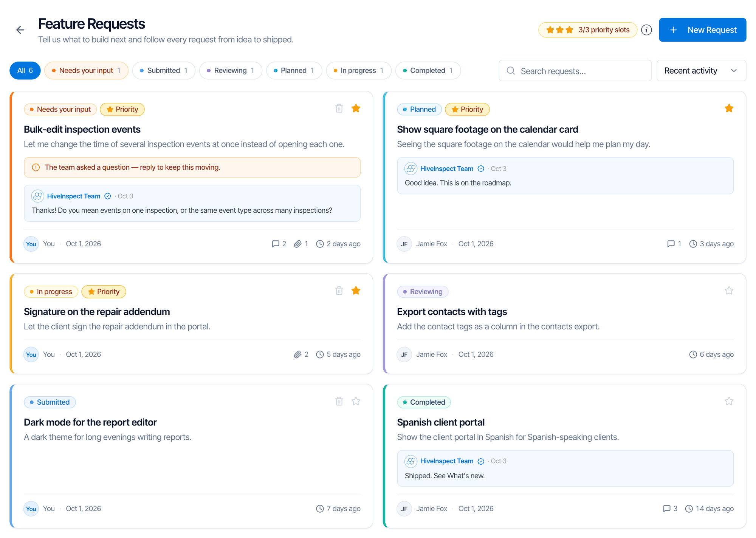
Task: Go back using the arrow icon
Action: point(20,30)
